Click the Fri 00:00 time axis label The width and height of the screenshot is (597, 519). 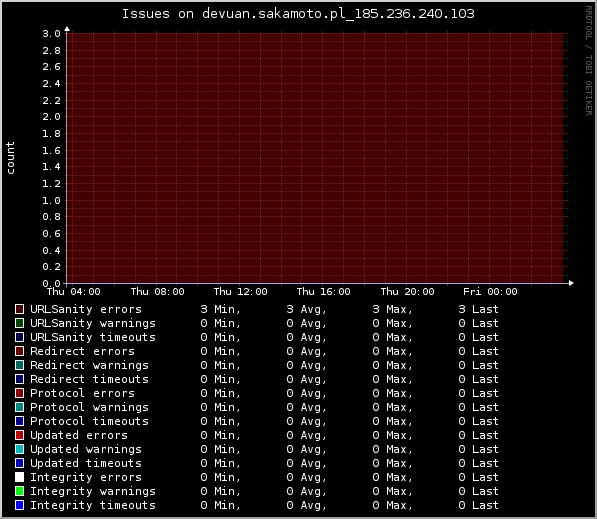(x=490, y=292)
